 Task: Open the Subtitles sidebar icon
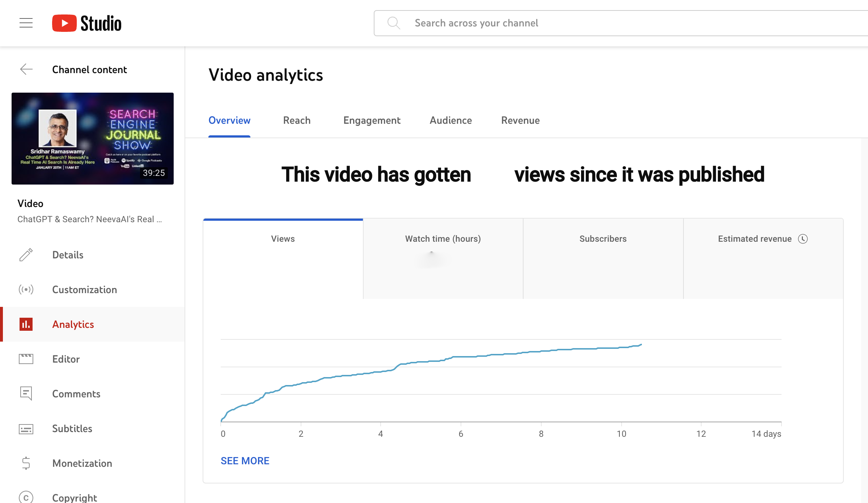[25, 428]
